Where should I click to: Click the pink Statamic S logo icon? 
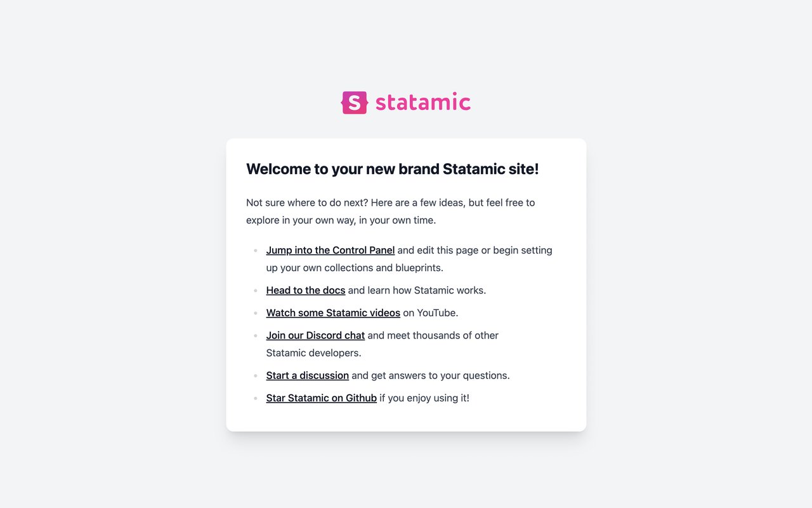coord(355,102)
